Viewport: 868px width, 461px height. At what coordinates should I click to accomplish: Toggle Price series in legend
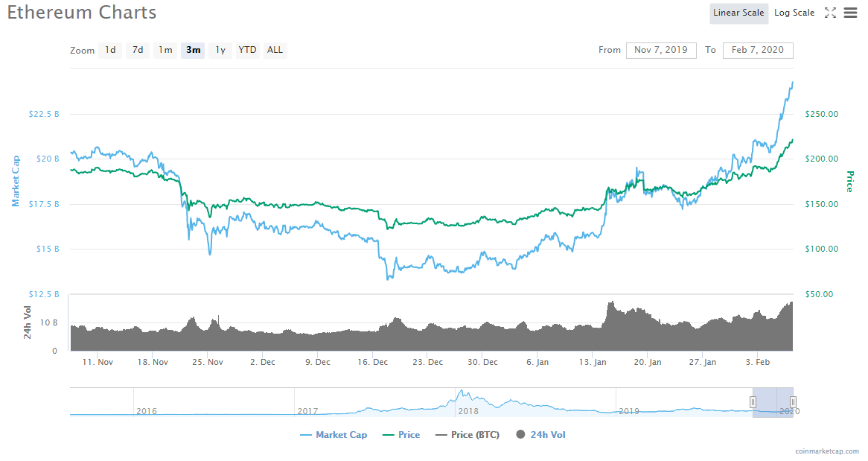(x=401, y=435)
